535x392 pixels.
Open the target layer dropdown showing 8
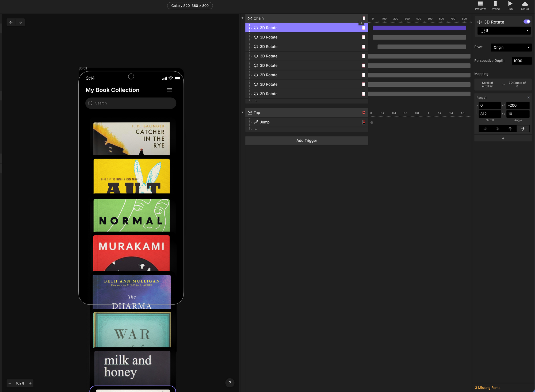(504, 31)
